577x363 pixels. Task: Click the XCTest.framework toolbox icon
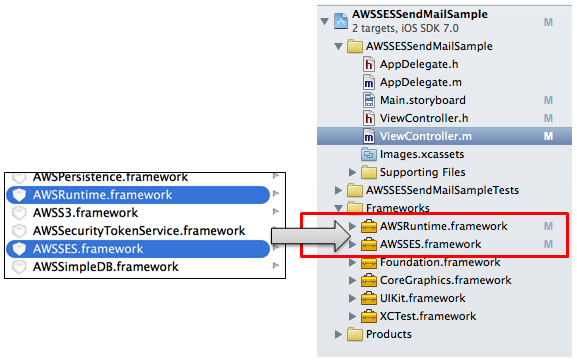pyautogui.click(x=369, y=317)
